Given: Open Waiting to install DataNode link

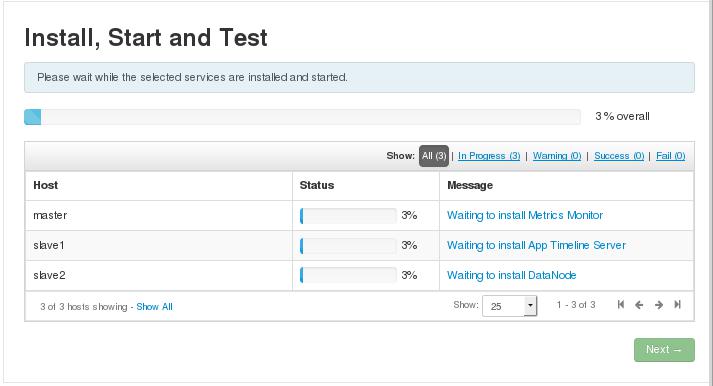Looking at the screenshot, I should 512,276.
